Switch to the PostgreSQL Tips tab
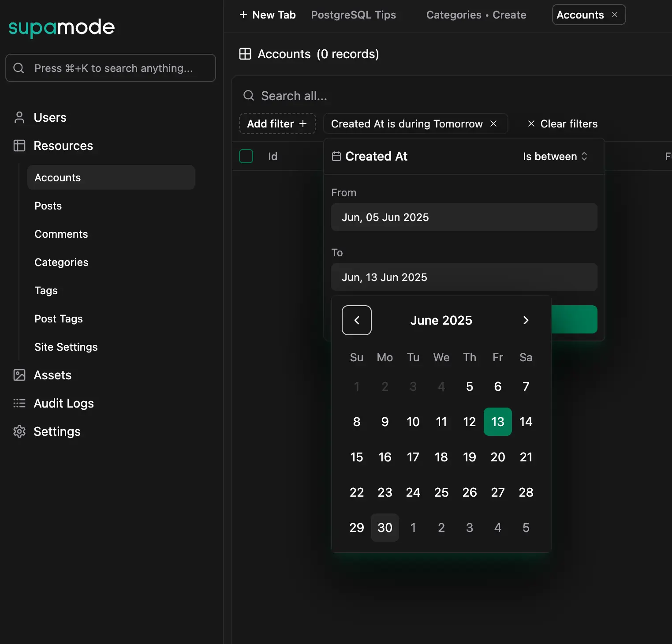672x644 pixels. (x=353, y=15)
